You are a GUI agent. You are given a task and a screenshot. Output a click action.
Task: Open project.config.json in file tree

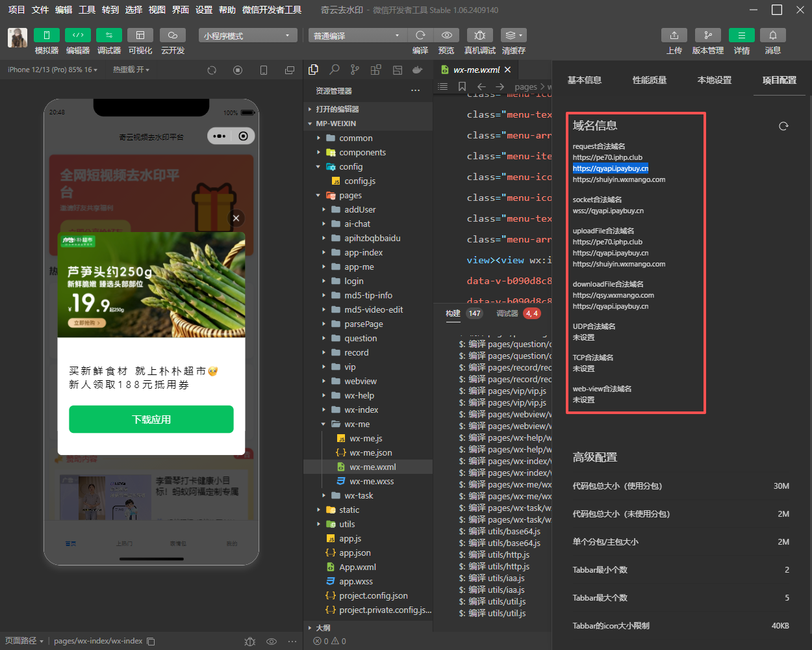[x=373, y=595]
